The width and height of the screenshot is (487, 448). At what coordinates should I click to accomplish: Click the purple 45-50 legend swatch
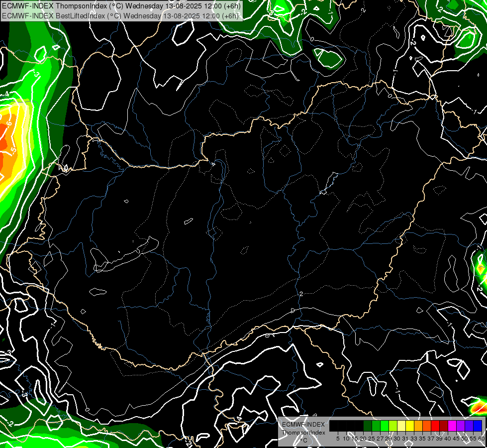[x=461, y=426]
